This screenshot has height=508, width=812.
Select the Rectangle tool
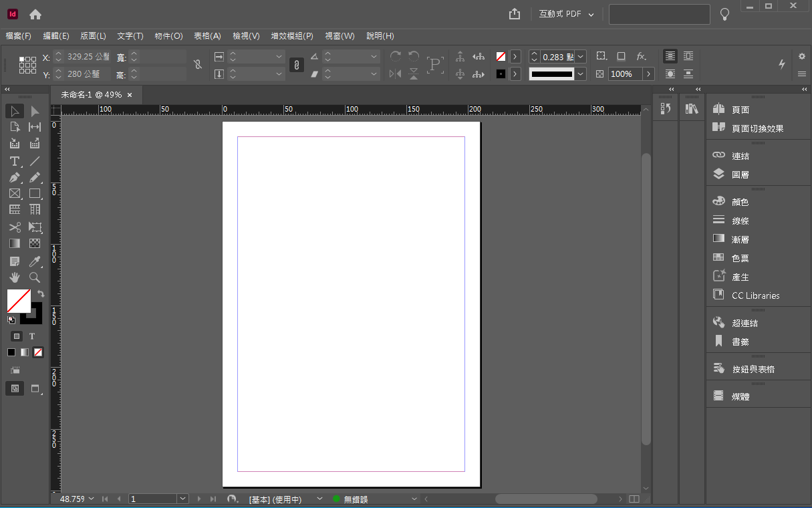[35, 194]
